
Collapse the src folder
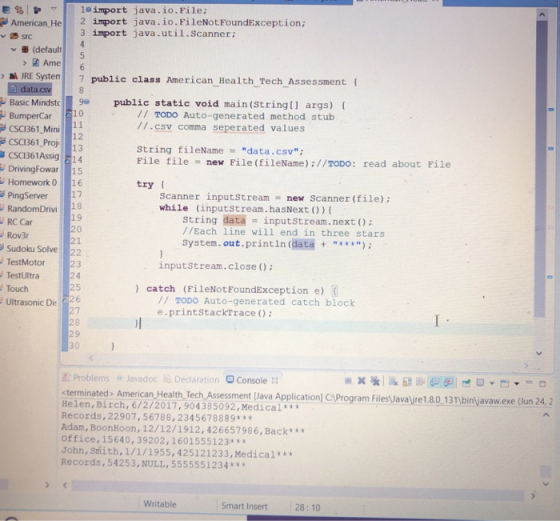[4, 36]
